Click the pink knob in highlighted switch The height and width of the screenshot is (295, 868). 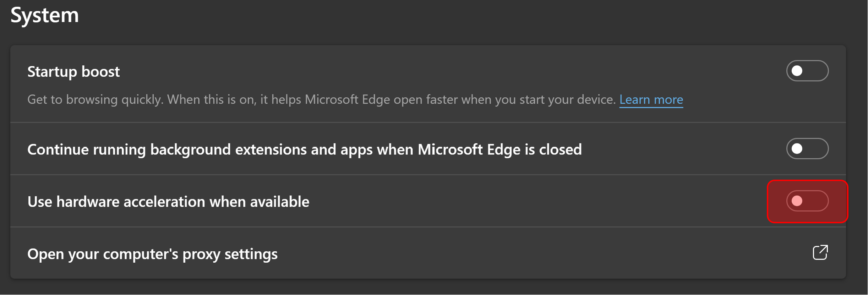coord(797,201)
